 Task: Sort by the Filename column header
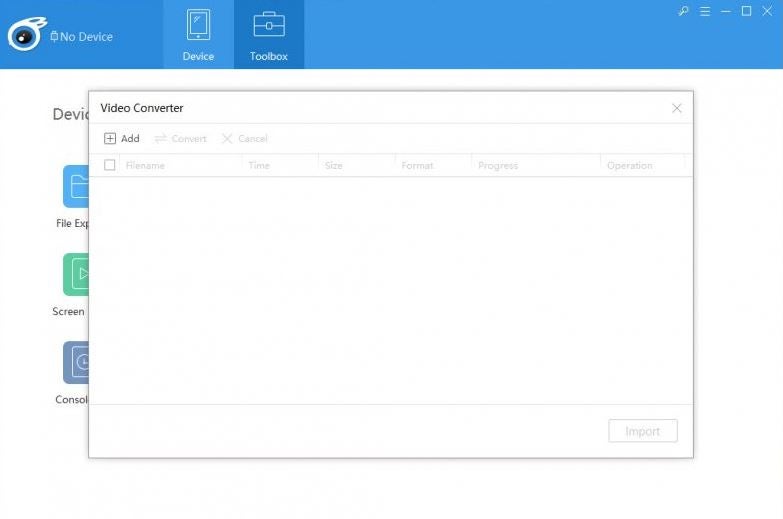click(145, 165)
